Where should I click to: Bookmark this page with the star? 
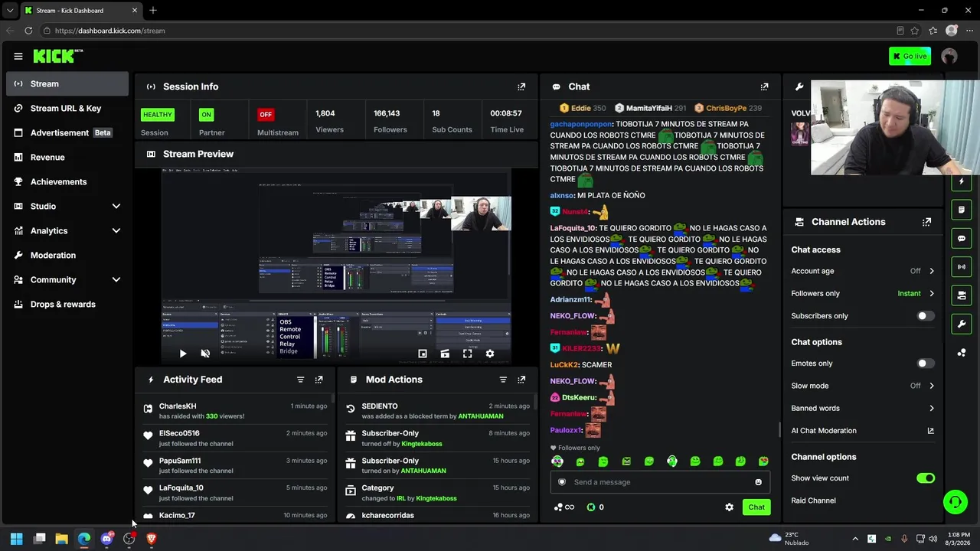pos(914,31)
